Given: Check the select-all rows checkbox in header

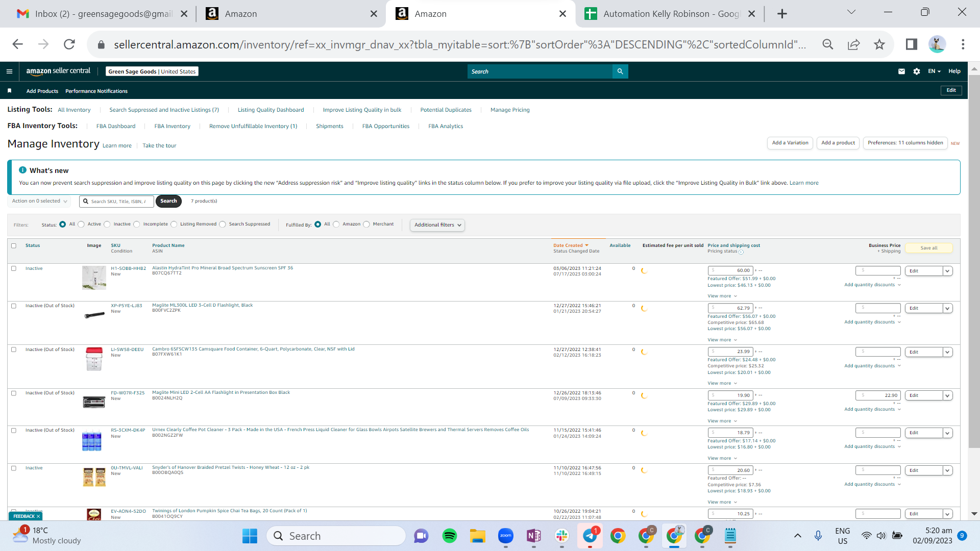Looking at the screenshot, I should 14,246.
